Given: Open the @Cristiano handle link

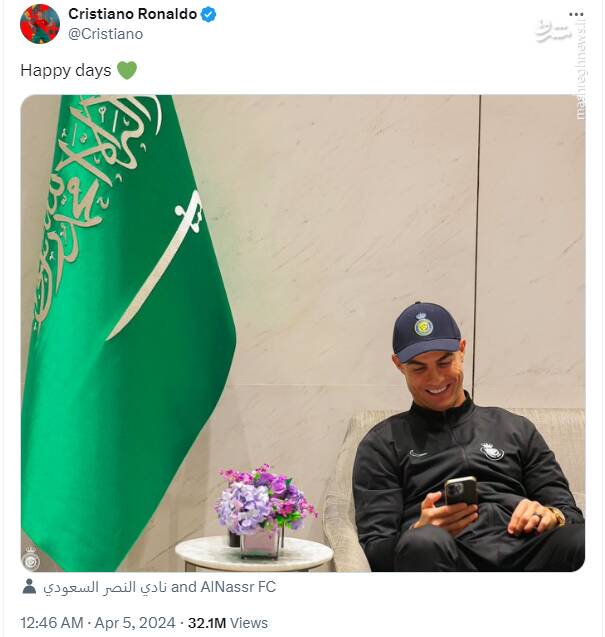Looking at the screenshot, I should (106, 34).
